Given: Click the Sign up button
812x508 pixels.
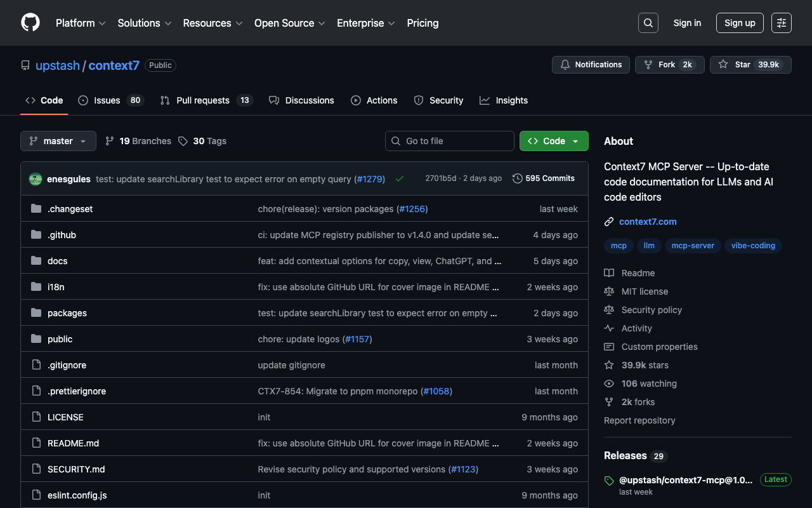Looking at the screenshot, I should (x=740, y=23).
